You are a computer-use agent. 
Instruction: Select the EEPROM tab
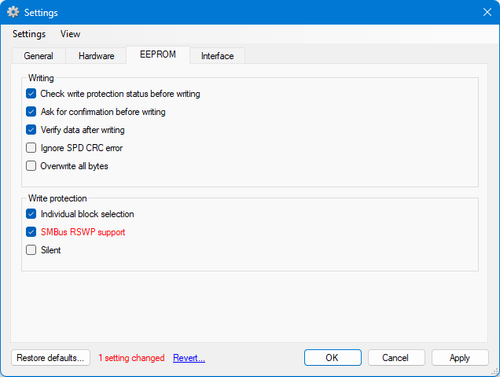pyautogui.click(x=158, y=55)
